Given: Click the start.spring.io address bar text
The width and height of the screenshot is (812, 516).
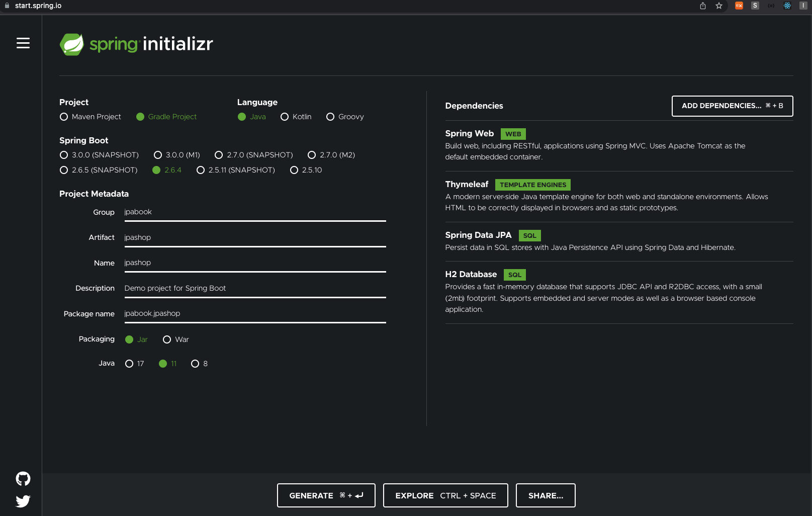Looking at the screenshot, I should click(38, 6).
